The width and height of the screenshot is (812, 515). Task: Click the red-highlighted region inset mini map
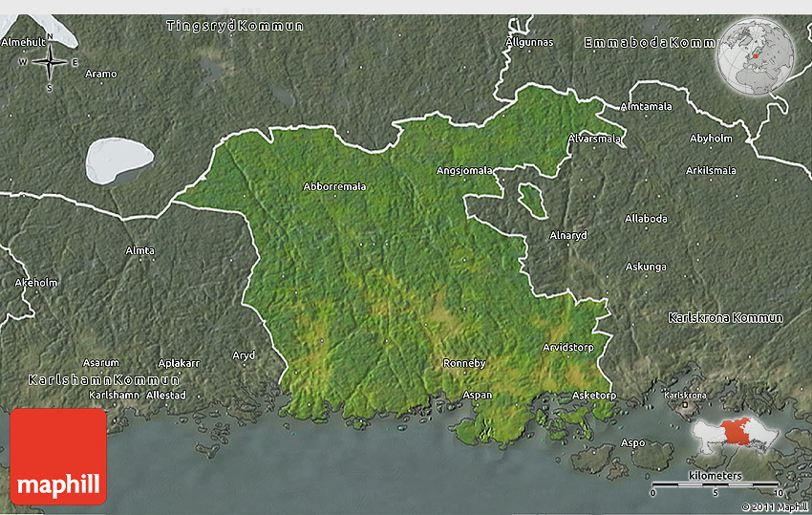tap(738, 438)
